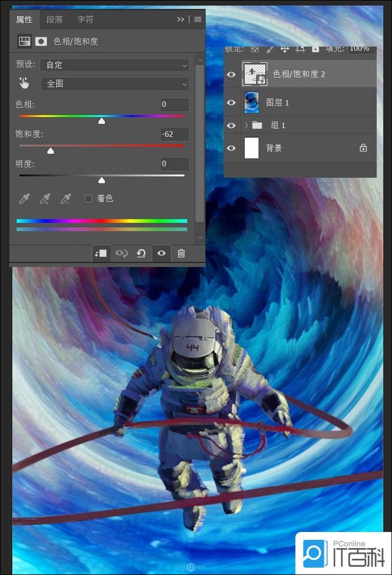The height and width of the screenshot is (575, 392).
Task: Select the 图层 1 layer name
Action: click(x=278, y=103)
